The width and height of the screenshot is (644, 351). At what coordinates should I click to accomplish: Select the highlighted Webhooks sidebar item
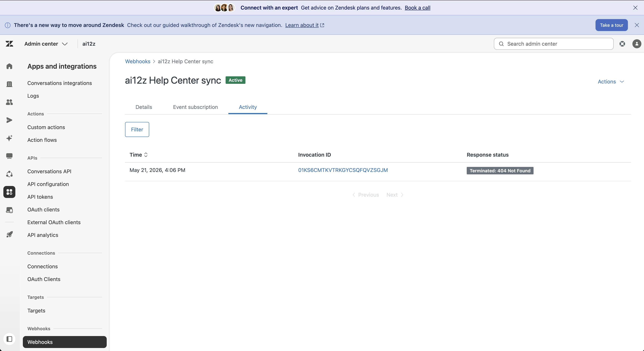click(65, 342)
